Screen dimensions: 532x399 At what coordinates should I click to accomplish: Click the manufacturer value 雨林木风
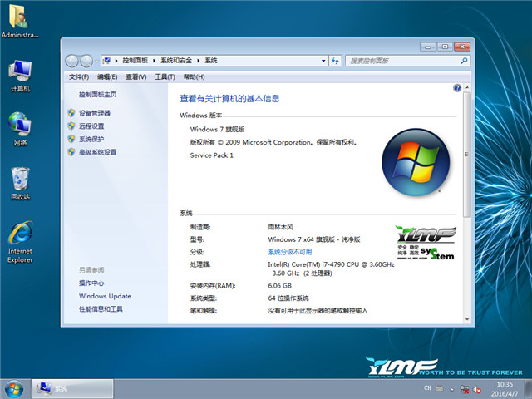pos(281,227)
